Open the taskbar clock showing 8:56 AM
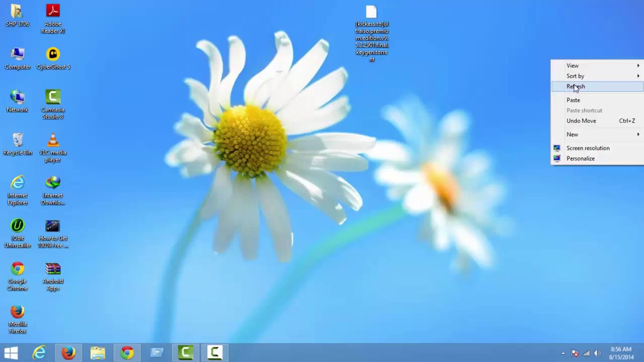The image size is (644, 362). point(621,353)
